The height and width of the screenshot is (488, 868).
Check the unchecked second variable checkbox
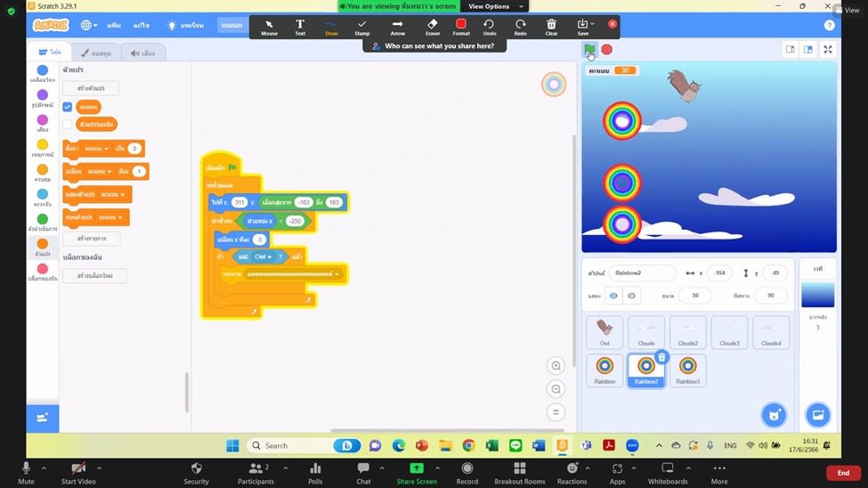pyautogui.click(x=68, y=124)
